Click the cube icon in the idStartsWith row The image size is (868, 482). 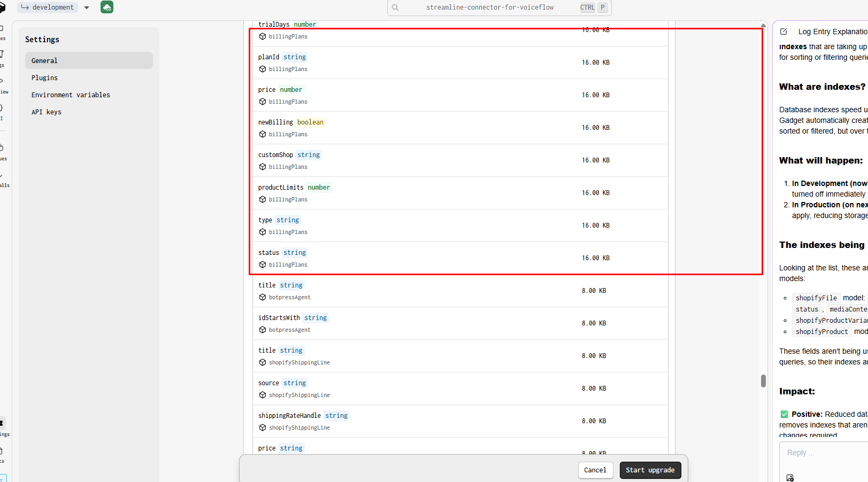tap(263, 330)
